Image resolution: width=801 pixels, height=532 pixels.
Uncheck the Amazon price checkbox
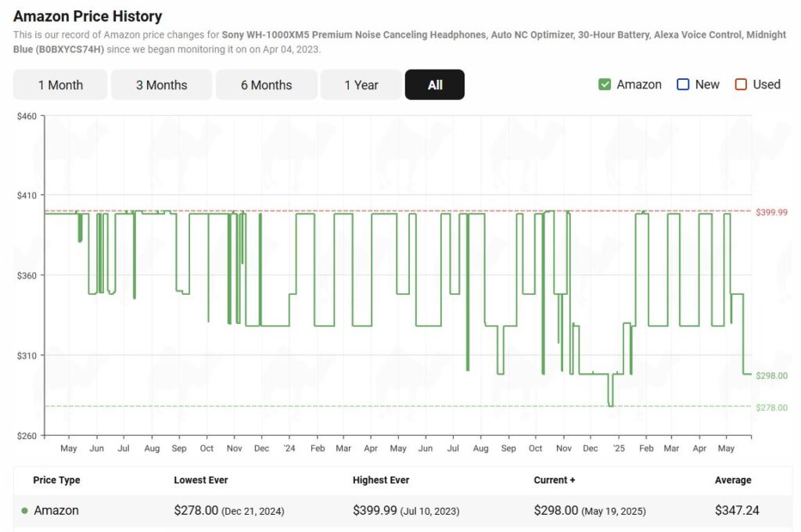pyautogui.click(x=605, y=84)
